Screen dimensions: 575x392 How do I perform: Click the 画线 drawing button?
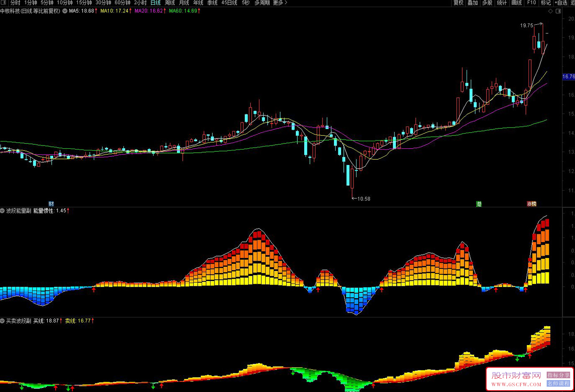point(517,3)
